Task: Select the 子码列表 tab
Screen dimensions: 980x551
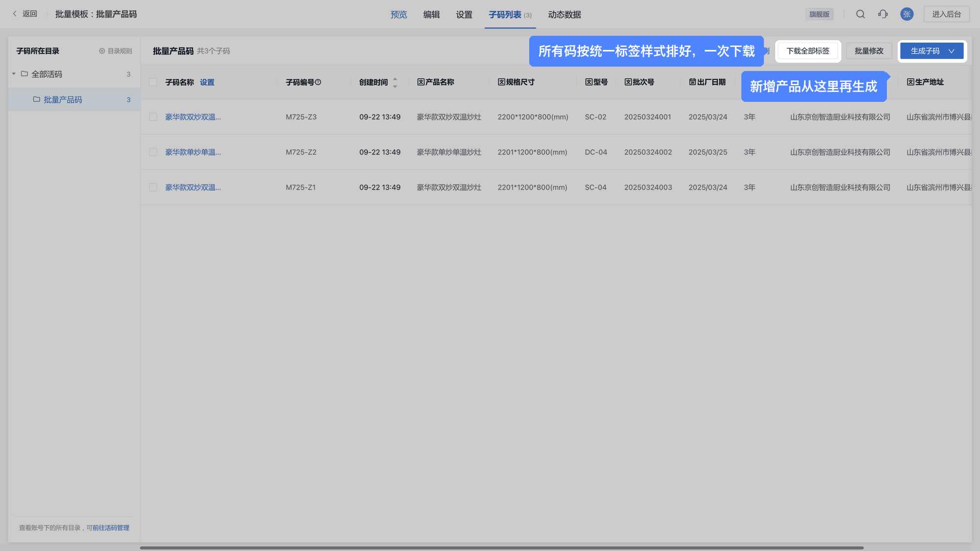Action: tap(510, 15)
